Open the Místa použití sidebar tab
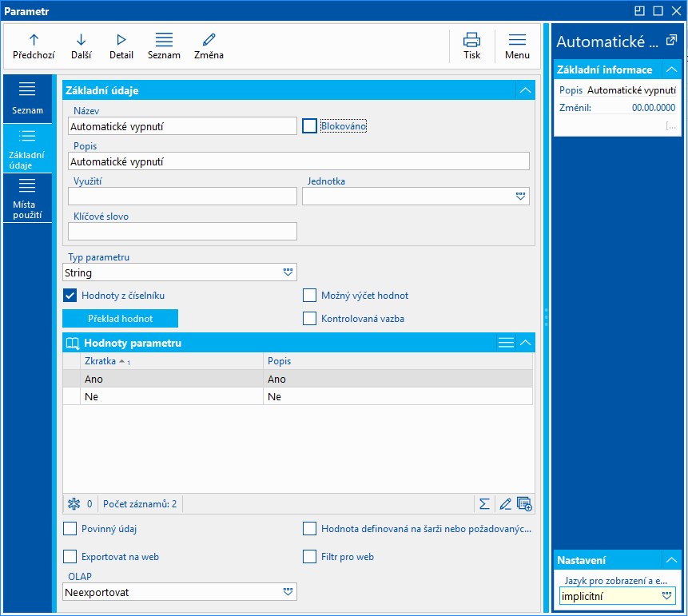Viewport: 688px width, 616px height. pyautogui.click(x=27, y=198)
